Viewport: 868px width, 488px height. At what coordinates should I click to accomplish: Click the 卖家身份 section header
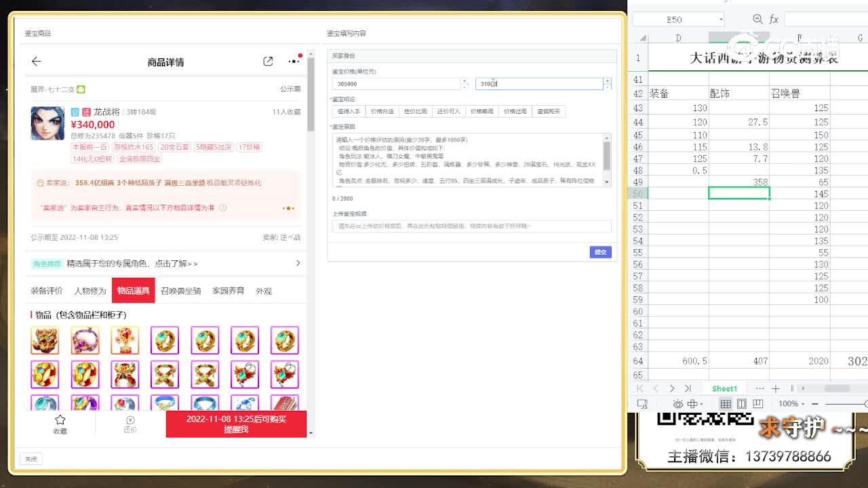point(472,56)
